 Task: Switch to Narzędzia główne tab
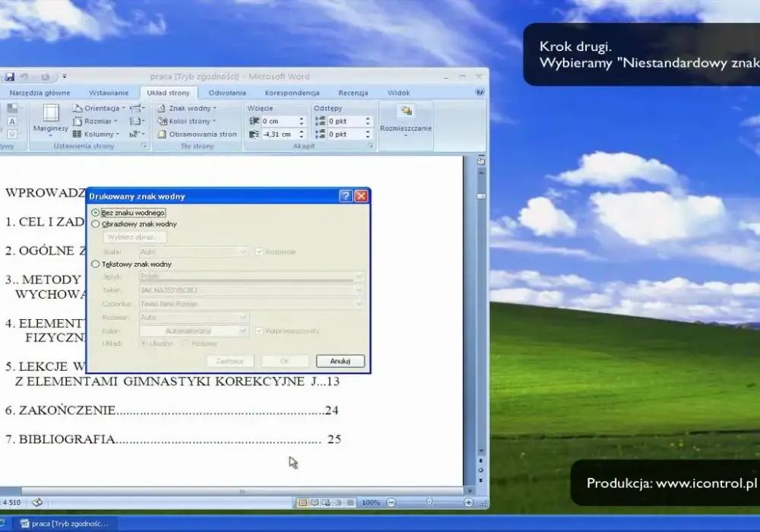pos(40,93)
